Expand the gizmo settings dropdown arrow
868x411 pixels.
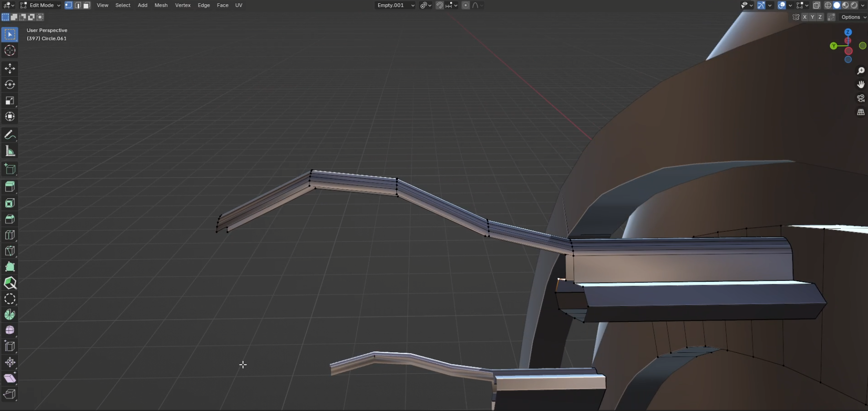click(770, 5)
